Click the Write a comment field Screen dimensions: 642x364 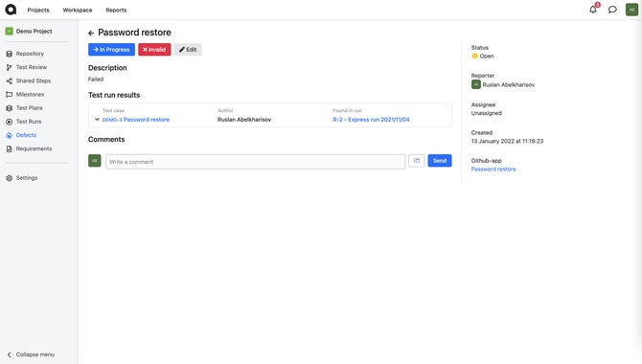pos(256,162)
